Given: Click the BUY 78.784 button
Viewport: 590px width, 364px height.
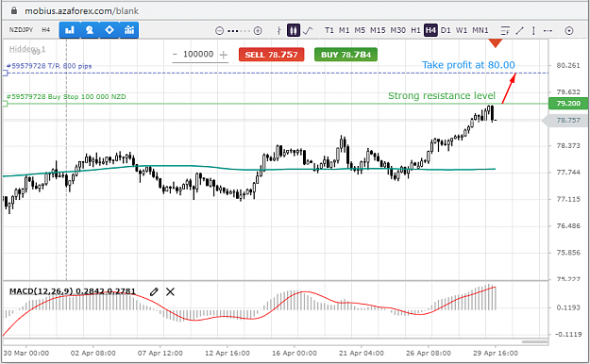Looking at the screenshot, I should tap(346, 55).
